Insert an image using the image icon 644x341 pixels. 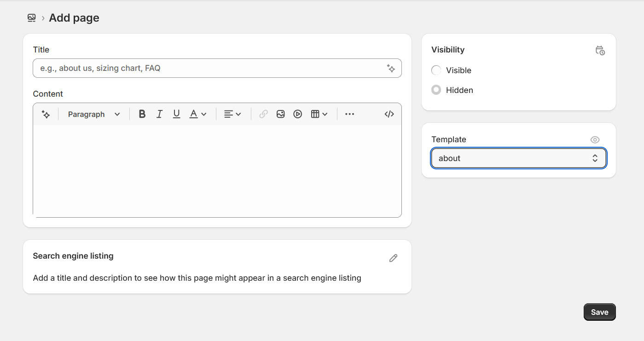pyautogui.click(x=281, y=114)
